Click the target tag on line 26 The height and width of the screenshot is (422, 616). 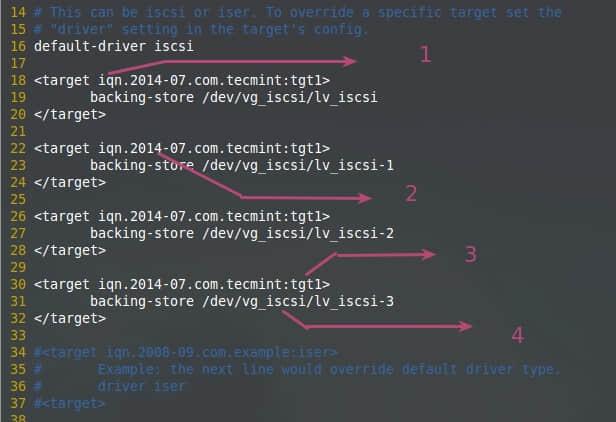(182, 217)
